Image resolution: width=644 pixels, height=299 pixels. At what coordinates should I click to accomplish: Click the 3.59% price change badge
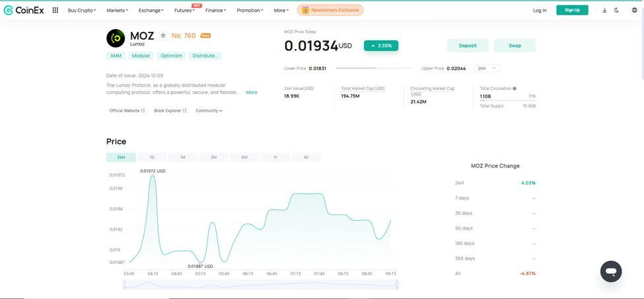[x=380, y=46]
